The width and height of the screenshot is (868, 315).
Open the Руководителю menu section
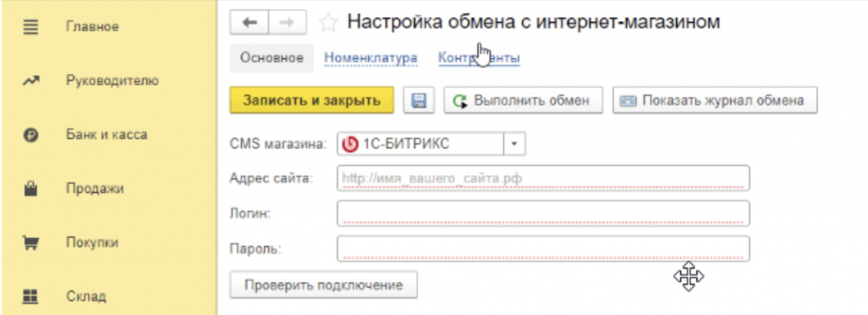(113, 80)
